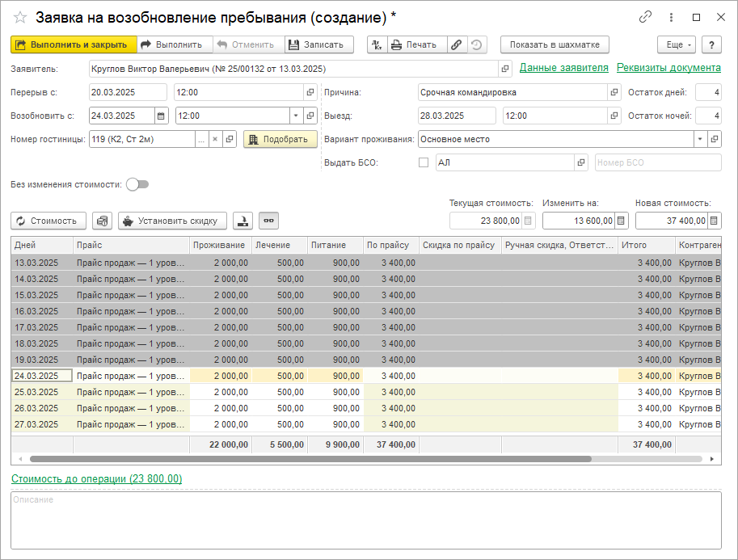
Task: Click the copy link chain icon in title bar
Action: pyautogui.click(x=645, y=17)
